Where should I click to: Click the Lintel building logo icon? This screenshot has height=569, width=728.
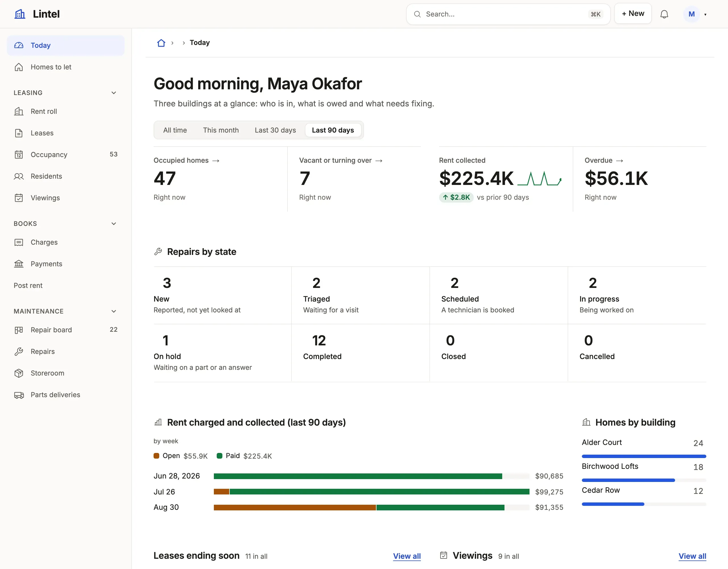point(20,14)
